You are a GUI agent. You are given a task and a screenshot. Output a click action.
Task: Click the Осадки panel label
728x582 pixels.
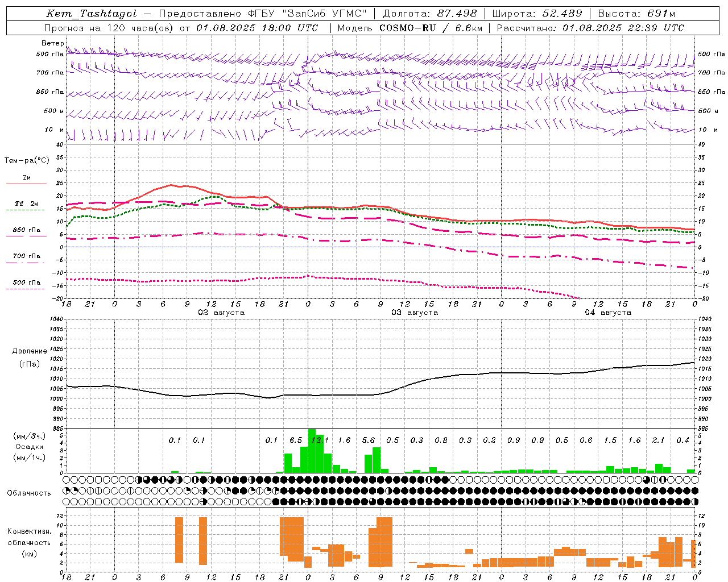point(29,447)
